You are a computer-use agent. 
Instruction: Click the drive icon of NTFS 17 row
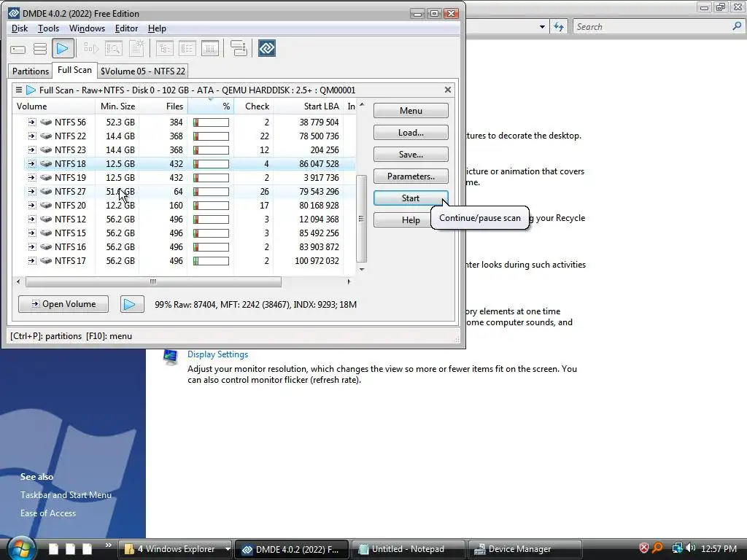coord(46,260)
